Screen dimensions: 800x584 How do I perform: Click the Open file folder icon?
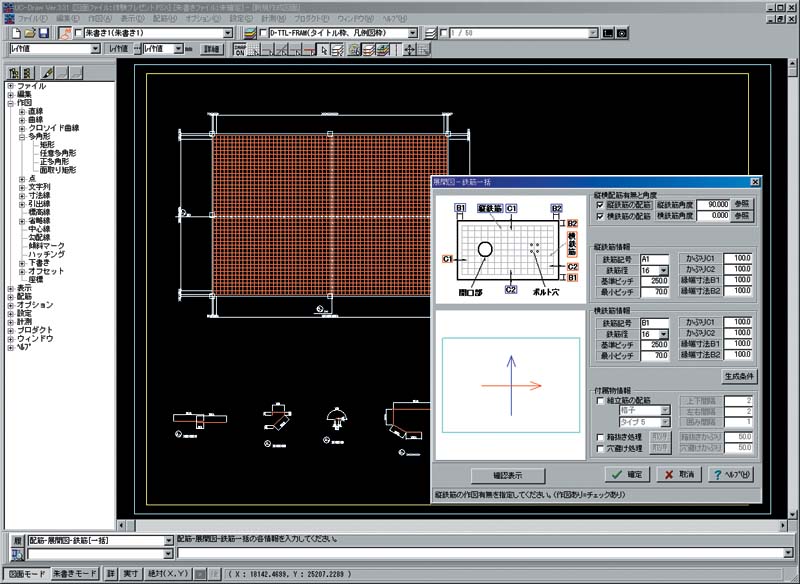click(28, 33)
